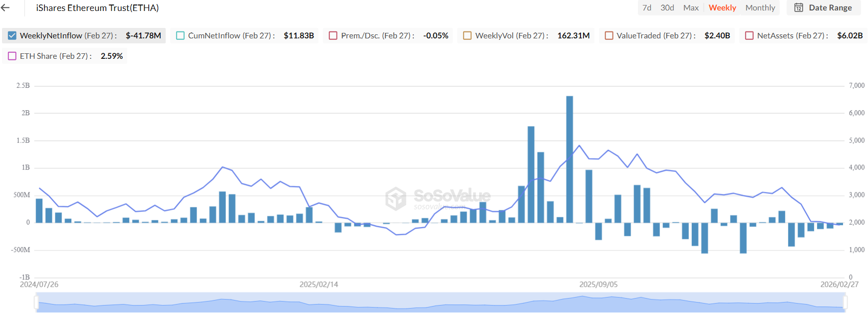The height and width of the screenshot is (320, 868).
Task: Click the 2026/02/27 x-axis date label
Action: click(x=840, y=285)
